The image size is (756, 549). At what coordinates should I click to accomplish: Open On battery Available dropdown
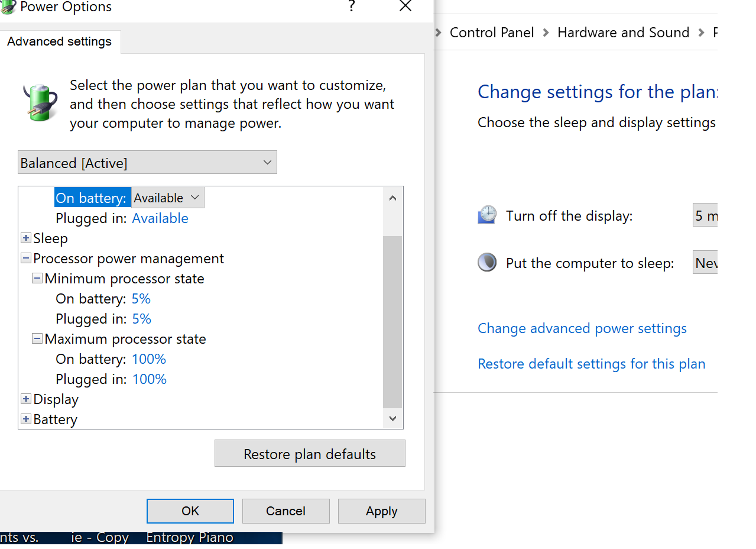coord(167,198)
